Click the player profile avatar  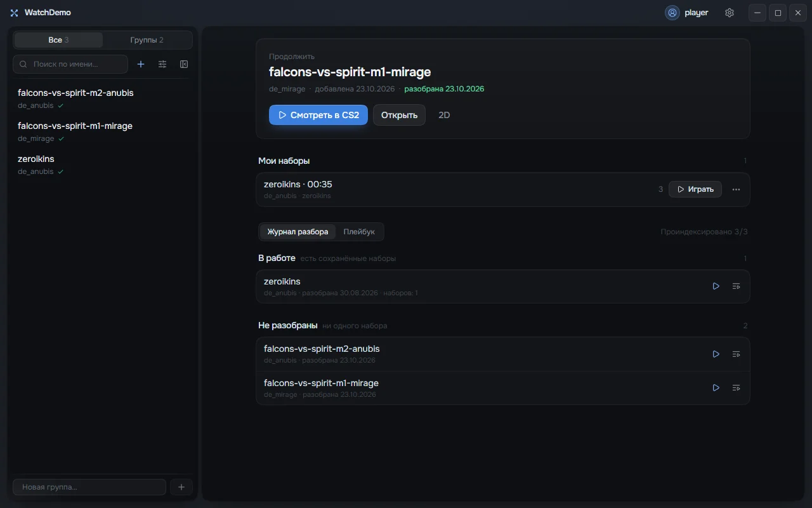point(672,13)
